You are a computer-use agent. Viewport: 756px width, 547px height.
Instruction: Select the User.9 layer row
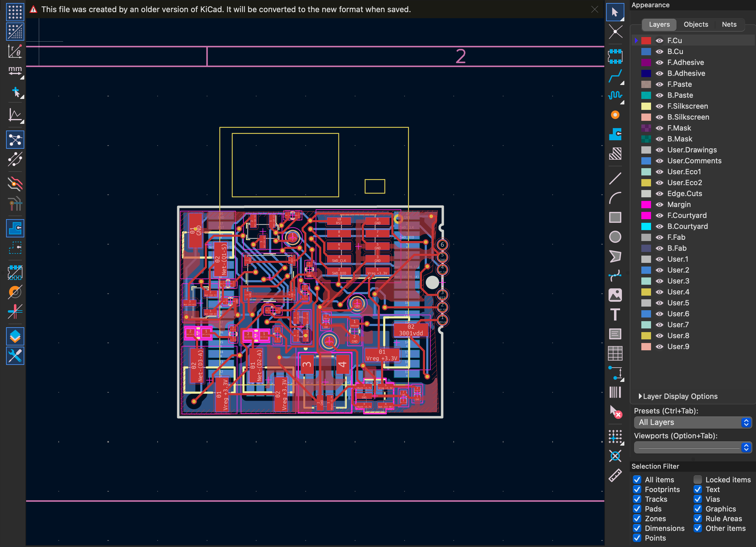(693, 347)
